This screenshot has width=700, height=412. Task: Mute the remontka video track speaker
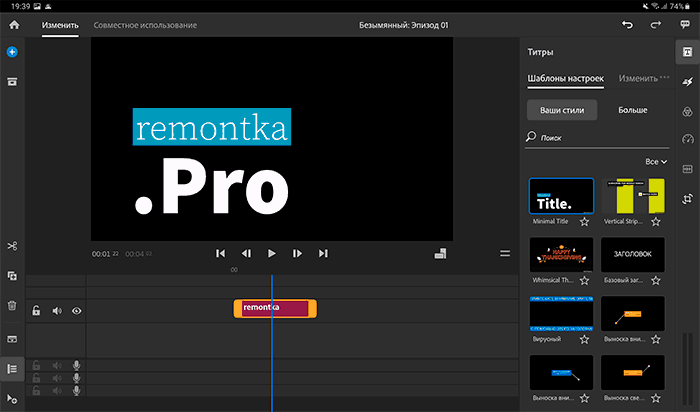click(57, 311)
